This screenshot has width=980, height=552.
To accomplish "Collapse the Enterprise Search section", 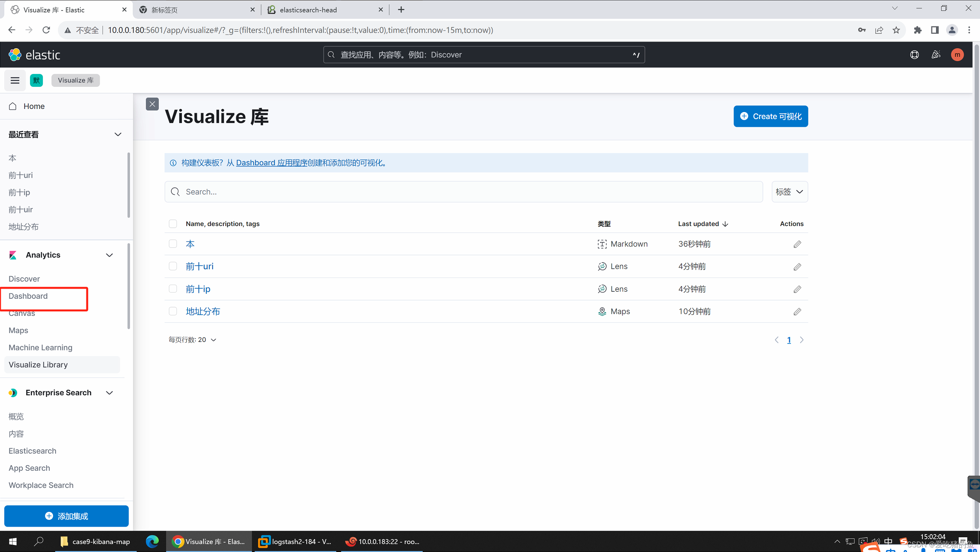I will tap(109, 393).
